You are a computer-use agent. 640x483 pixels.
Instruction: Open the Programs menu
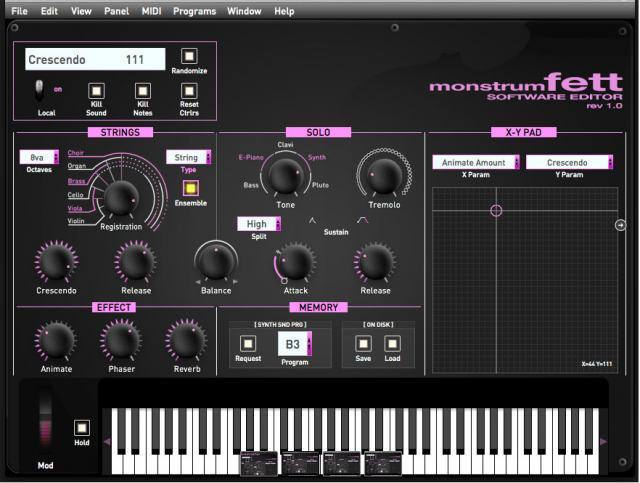pyautogui.click(x=194, y=11)
